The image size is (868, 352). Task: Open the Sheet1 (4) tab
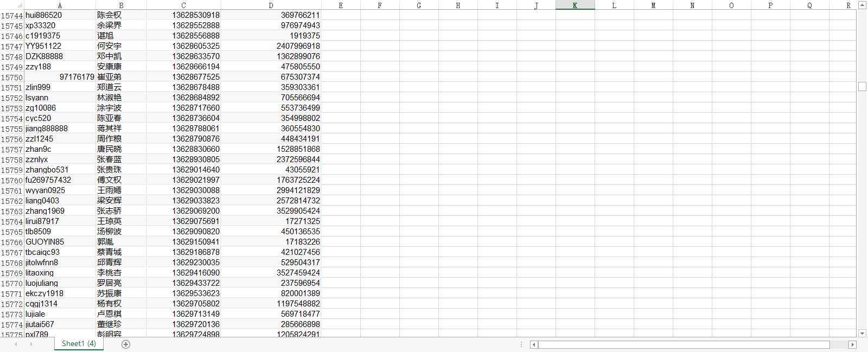click(x=79, y=343)
